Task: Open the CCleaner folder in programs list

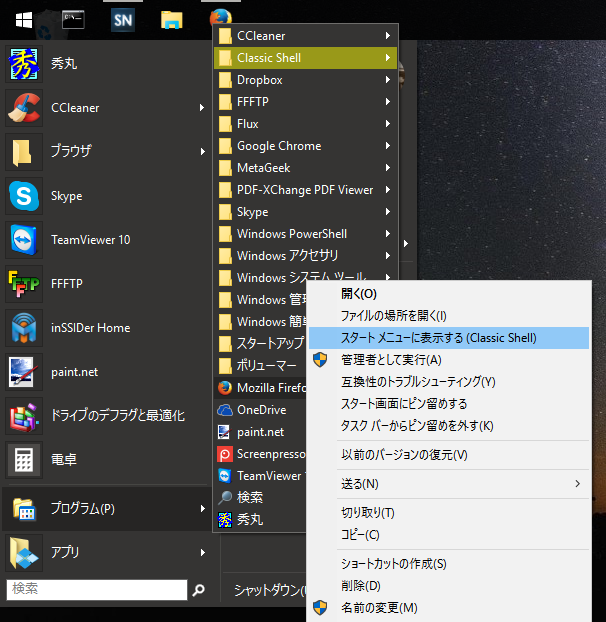Action: click(x=305, y=36)
